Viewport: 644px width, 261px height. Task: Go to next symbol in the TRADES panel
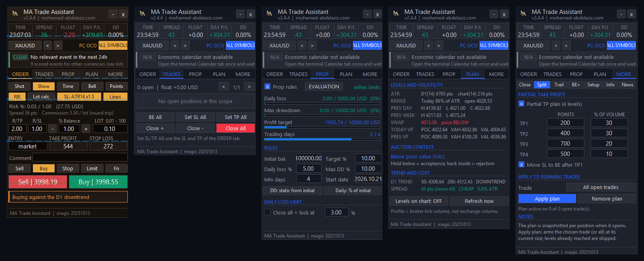click(185, 45)
